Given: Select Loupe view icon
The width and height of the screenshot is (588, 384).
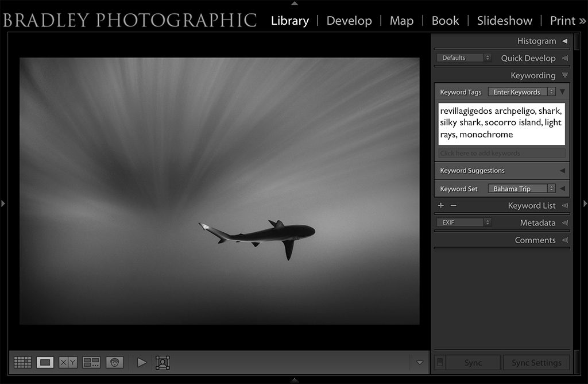Looking at the screenshot, I should (x=45, y=362).
